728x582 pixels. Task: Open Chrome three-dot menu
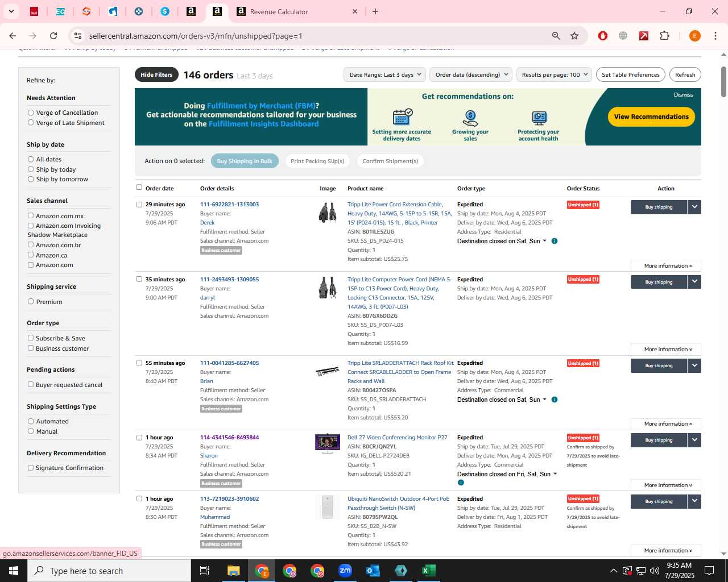(x=715, y=36)
